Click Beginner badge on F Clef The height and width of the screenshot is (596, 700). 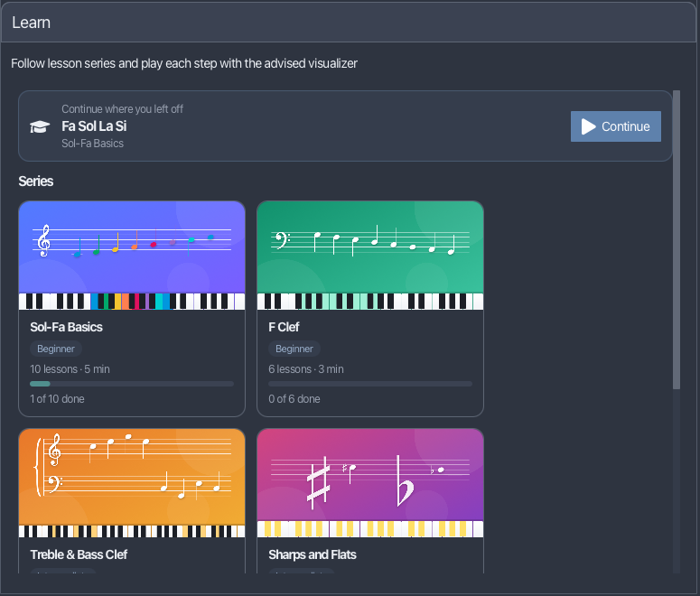[x=294, y=349]
